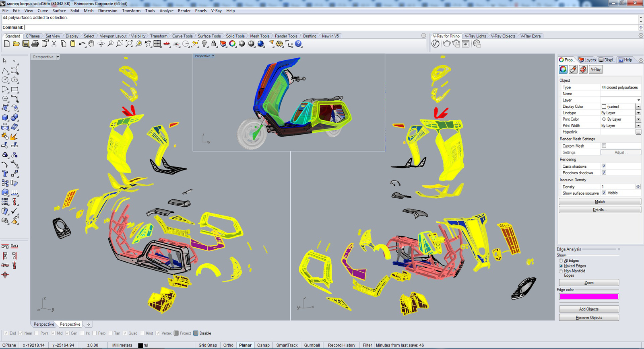Click the padlock Lock objects icon

pyautogui.click(x=214, y=44)
